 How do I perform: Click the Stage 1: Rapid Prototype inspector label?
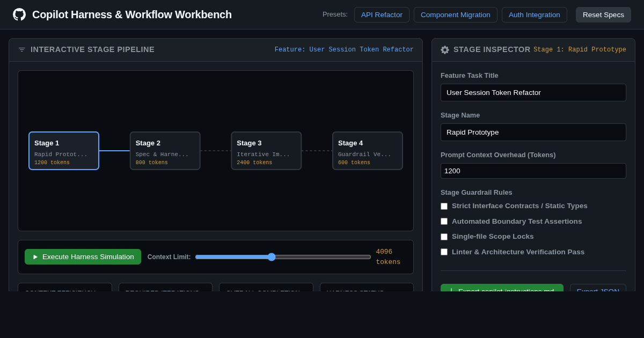[x=580, y=49]
